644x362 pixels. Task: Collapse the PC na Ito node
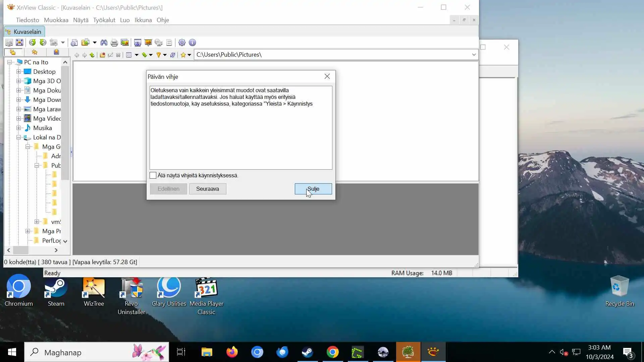[x=10, y=62]
